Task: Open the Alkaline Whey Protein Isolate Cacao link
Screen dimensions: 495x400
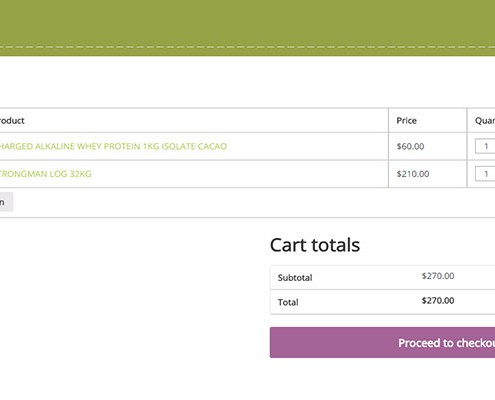Action: click(x=113, y=146)
